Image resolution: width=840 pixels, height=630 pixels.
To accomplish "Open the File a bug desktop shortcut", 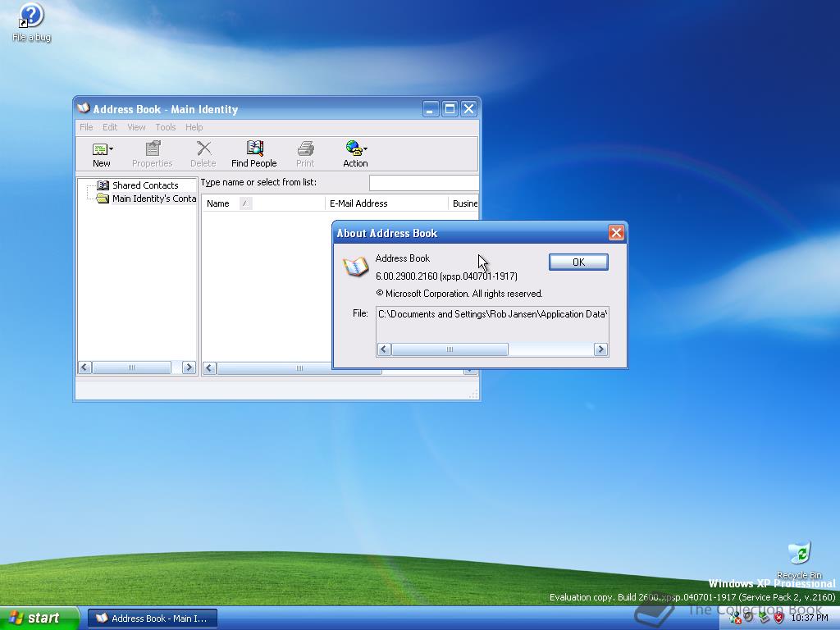I will tap(32, 22).
